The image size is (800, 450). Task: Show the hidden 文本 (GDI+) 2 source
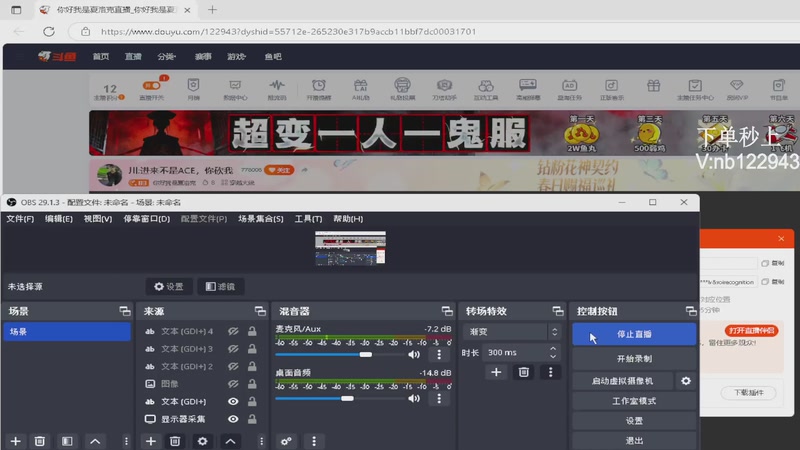pos(233,366)
